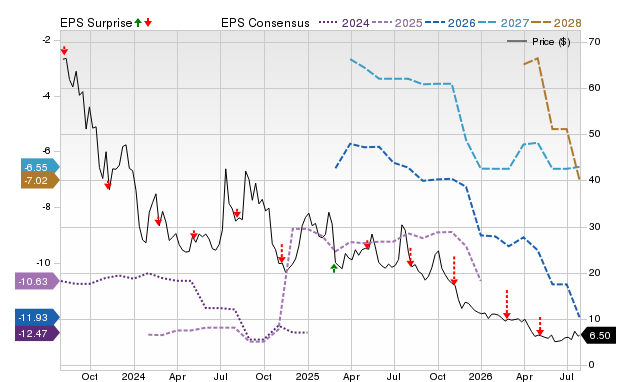Click the -8 EPS axis label
640x382 pixels.
(x=47, y=207)
